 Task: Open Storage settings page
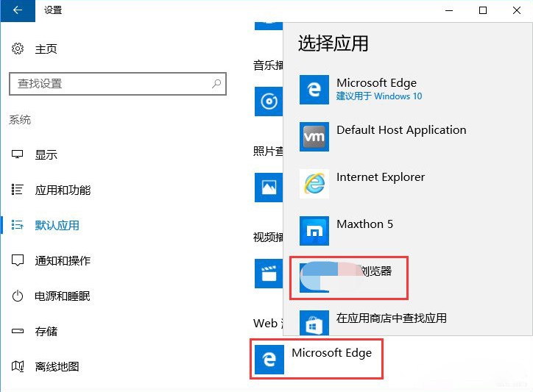pyautogui.click(x=46, y=331)
